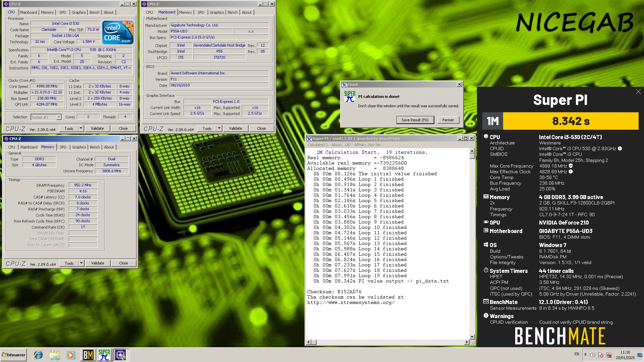Click the Warnings exclamation icon
This screenshot has width=644, height=362.
click(x=486, y=315)
